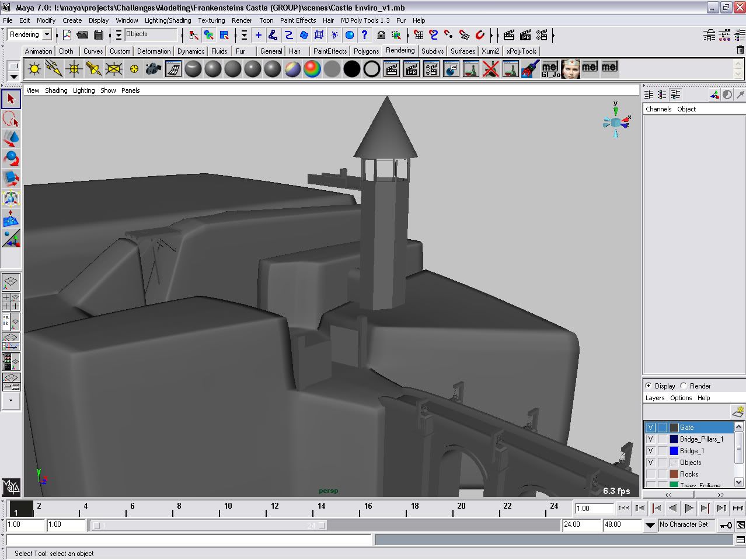Click the create new layer icon
Screen dimensions: 746x560
[x=738, y=412]
